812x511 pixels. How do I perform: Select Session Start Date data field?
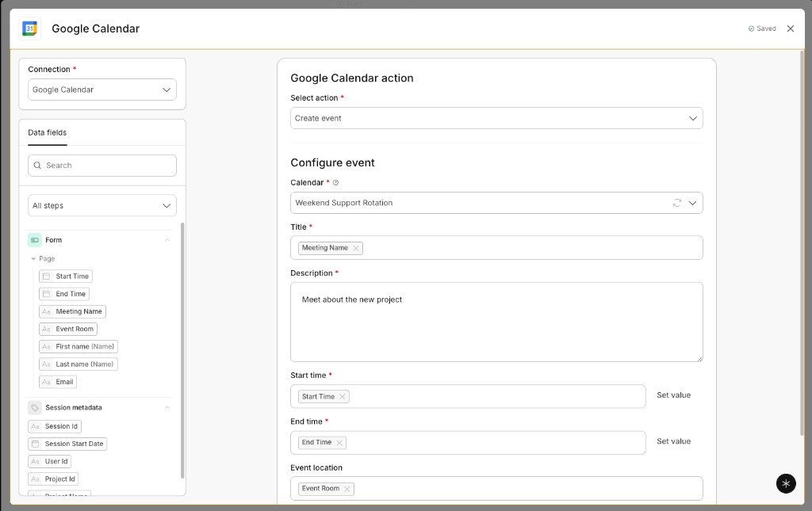point(67,444)
